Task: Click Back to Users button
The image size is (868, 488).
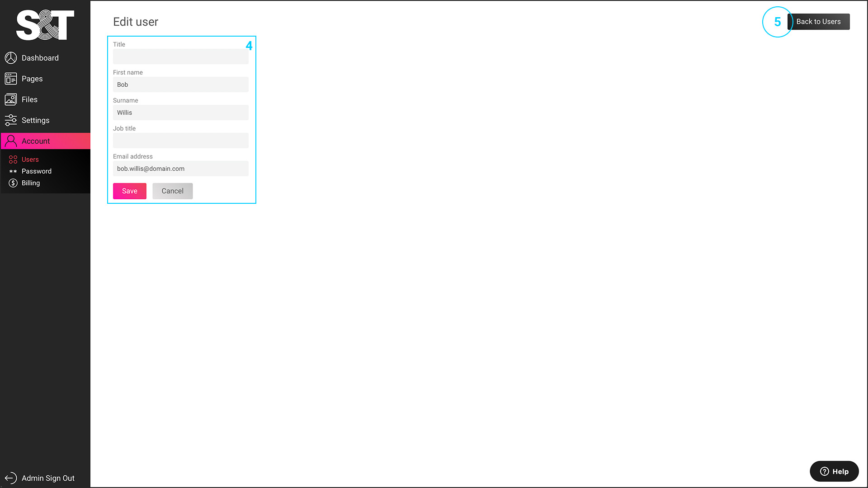Action: pos(819,21)
